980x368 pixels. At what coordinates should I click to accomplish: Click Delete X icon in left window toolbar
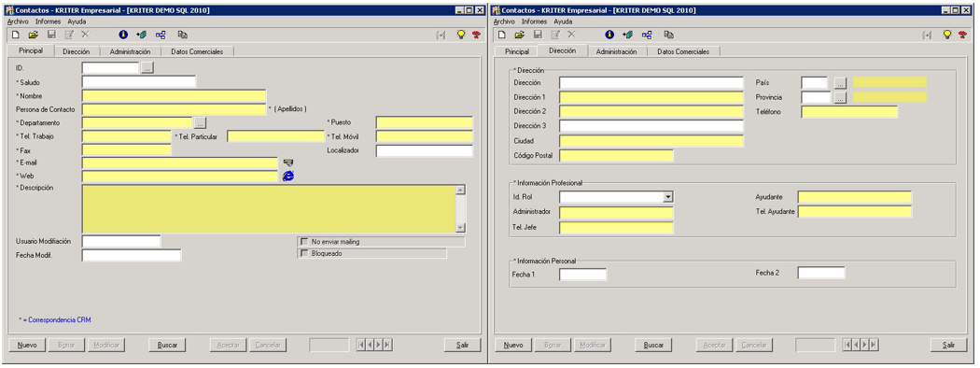[x=86, y=35]
